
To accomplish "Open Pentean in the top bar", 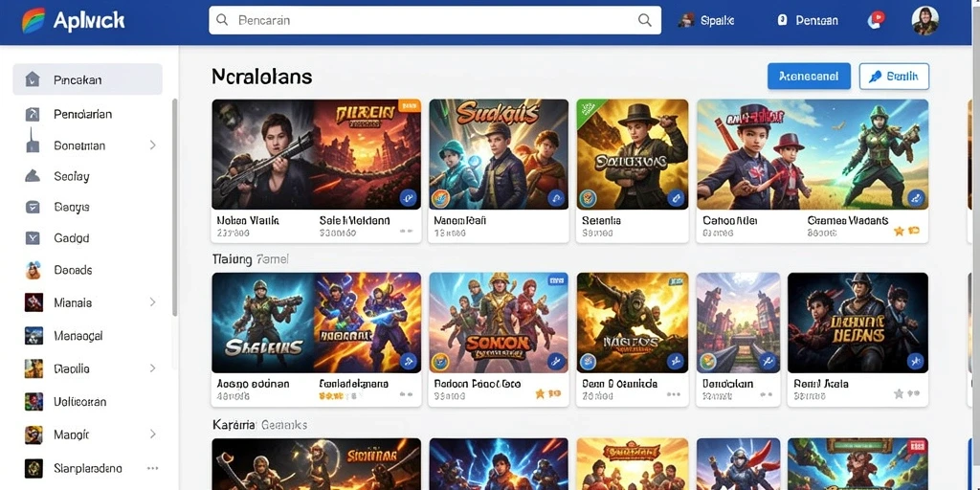I will pos(808,21).
